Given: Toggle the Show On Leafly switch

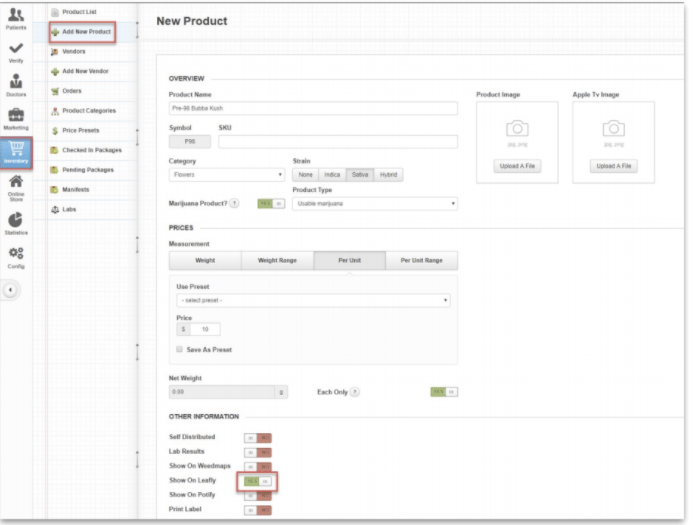Looking at the screenshot, I should click(x=258, y=481).
